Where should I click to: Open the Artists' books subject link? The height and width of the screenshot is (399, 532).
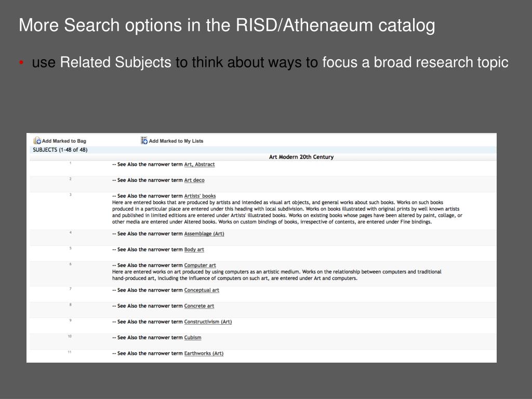click(200, 196)
